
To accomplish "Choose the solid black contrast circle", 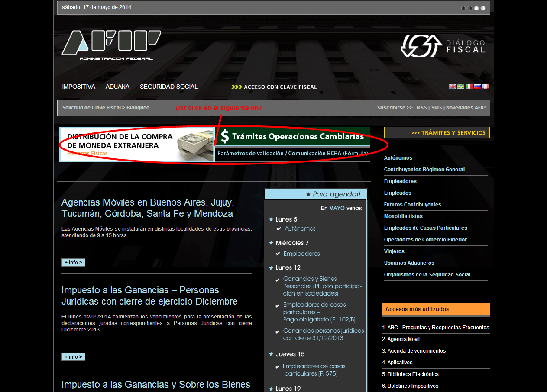I will (x=463, y=8).
